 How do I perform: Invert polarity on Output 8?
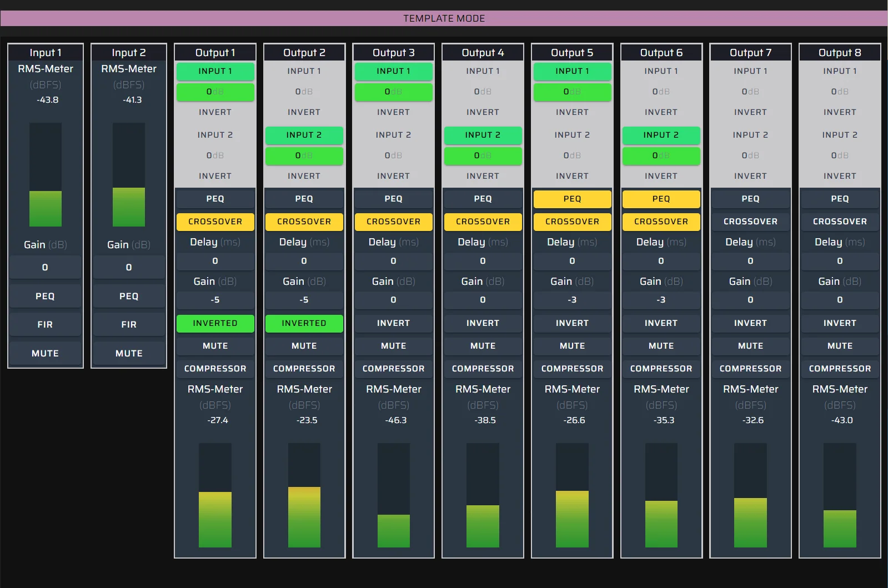840,323
